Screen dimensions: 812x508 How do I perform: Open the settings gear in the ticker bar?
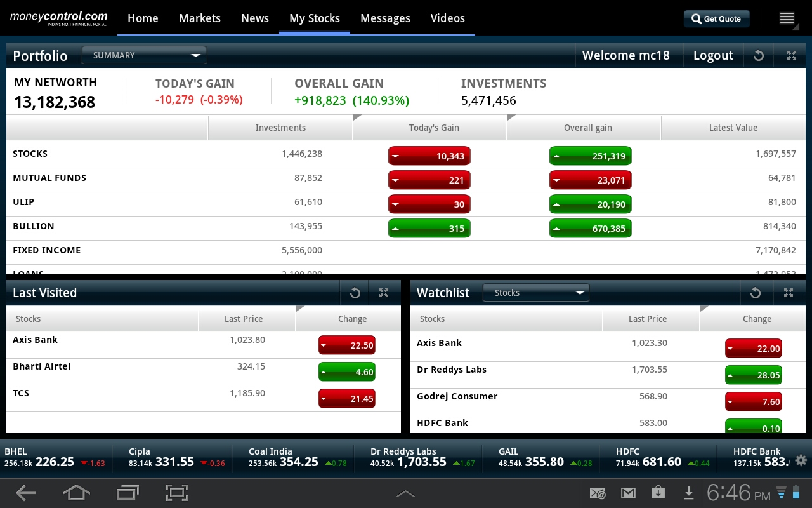coord(801,461)
